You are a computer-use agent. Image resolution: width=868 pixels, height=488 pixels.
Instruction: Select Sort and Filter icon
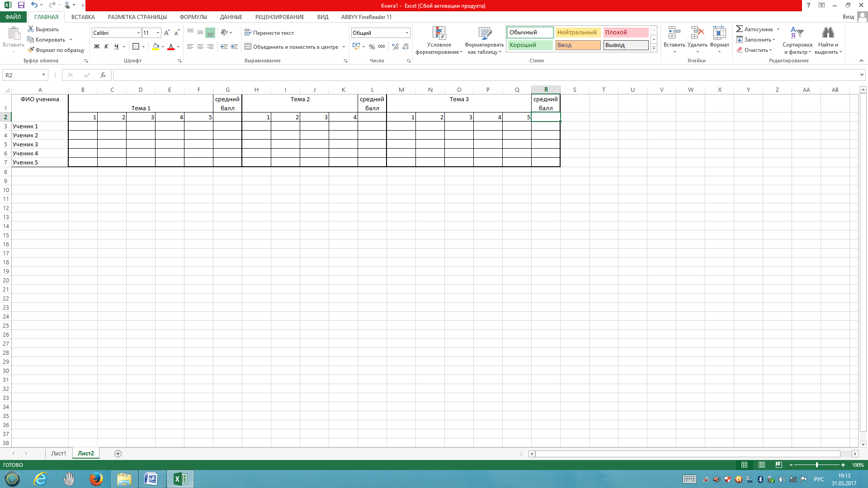click(797, 39)
